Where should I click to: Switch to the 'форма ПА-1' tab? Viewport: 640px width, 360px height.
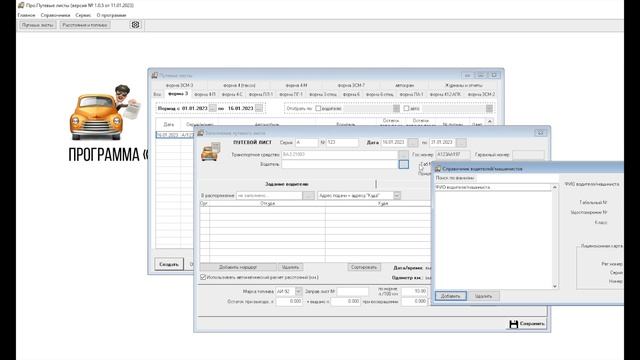tap(411, 94)
